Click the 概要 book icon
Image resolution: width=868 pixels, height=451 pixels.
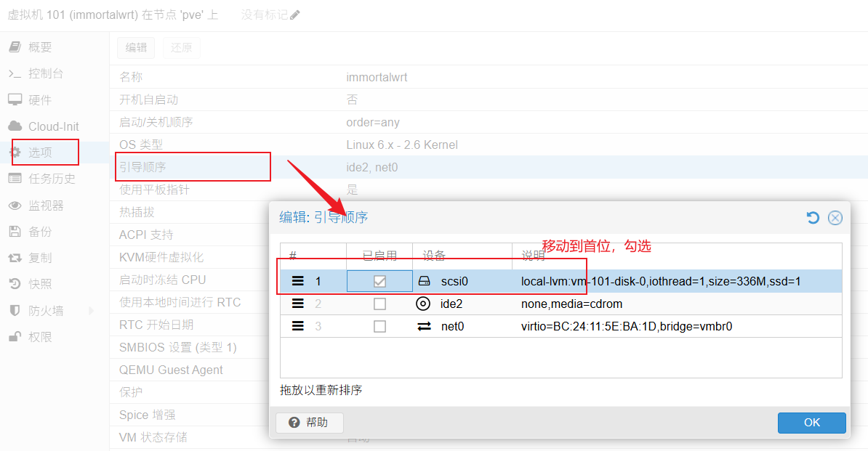[15, 47]
